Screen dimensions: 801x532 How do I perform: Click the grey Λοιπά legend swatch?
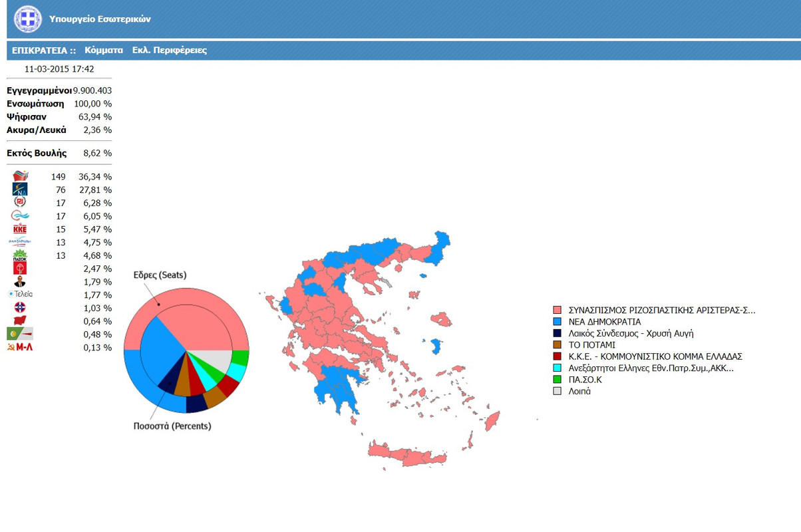[558, 392]
